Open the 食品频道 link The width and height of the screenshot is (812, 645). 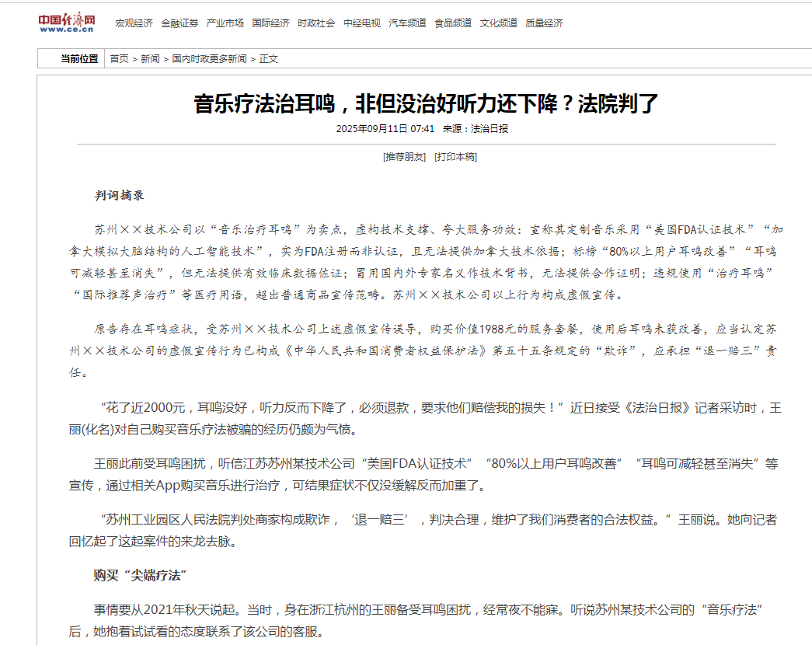[452, 23]
